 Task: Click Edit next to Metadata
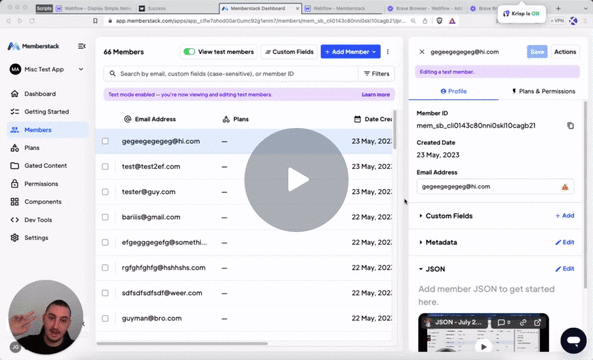(x=565, y=242)
